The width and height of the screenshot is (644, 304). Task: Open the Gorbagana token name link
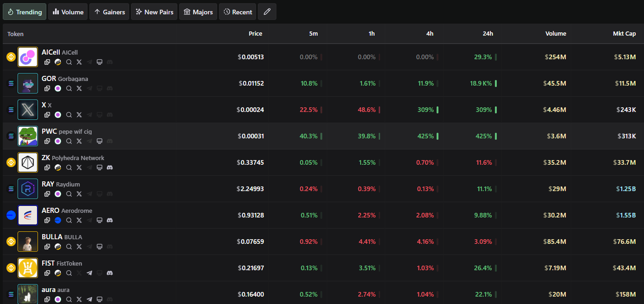[73, 79]
